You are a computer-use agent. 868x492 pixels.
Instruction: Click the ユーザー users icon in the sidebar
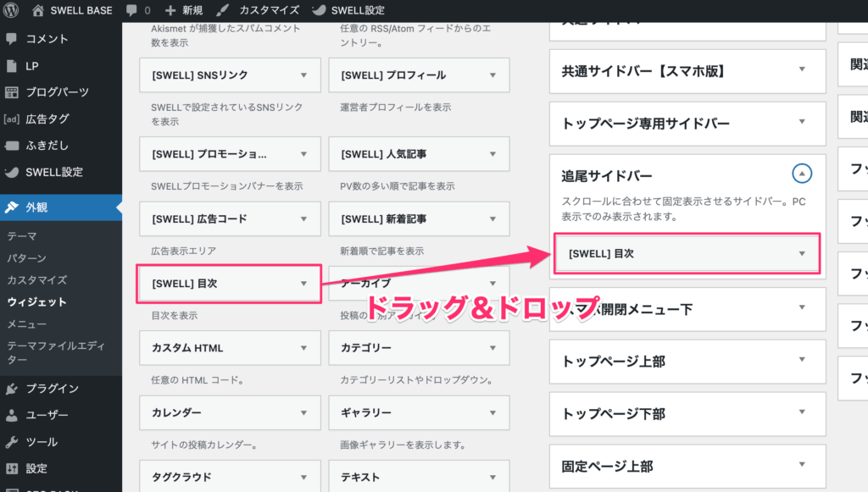click(11, 415)
